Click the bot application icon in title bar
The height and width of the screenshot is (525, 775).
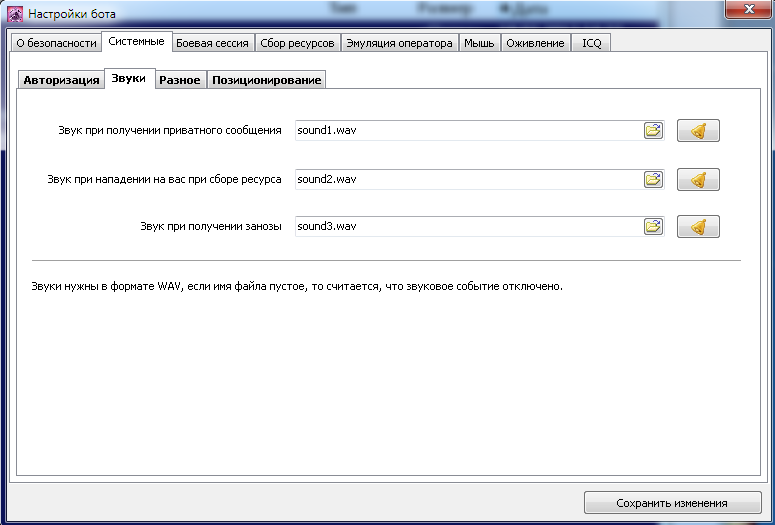tap(15, 13)
